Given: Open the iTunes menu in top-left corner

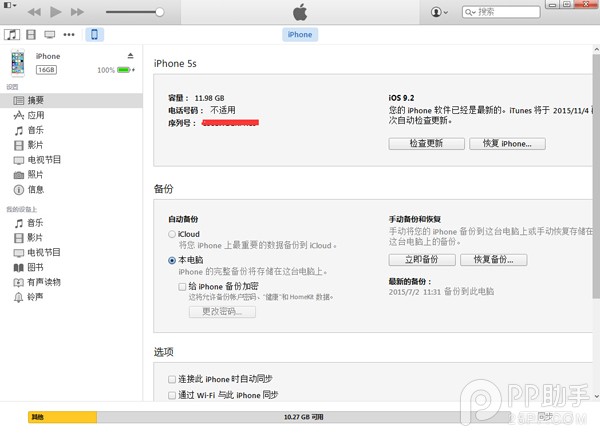Looking at the screenshot, I should click(x=10, y=11).
